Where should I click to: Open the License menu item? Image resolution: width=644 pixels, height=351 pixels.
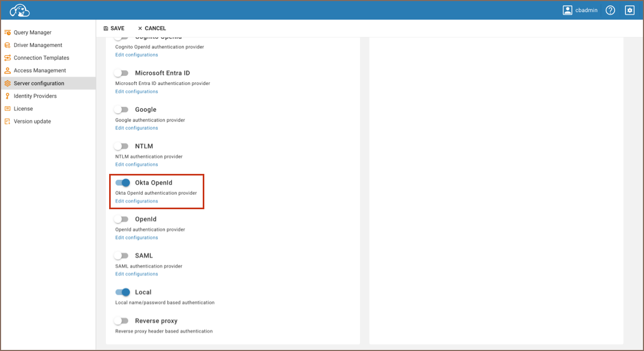click(23, 109)
